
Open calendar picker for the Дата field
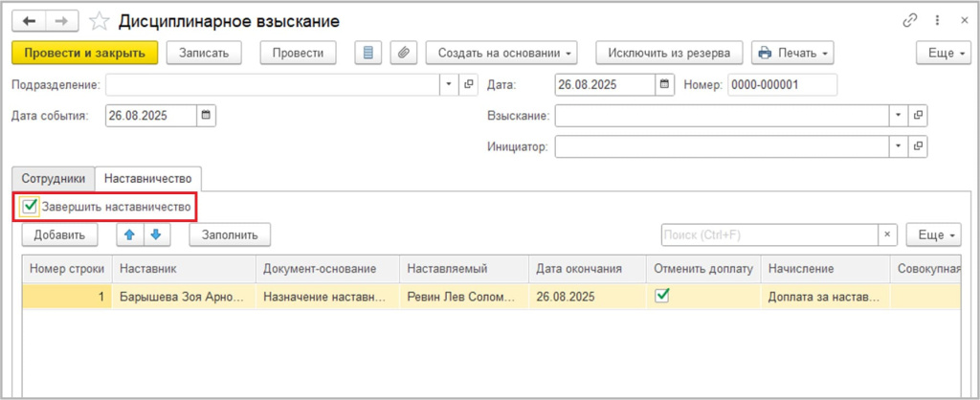[664, 84]
